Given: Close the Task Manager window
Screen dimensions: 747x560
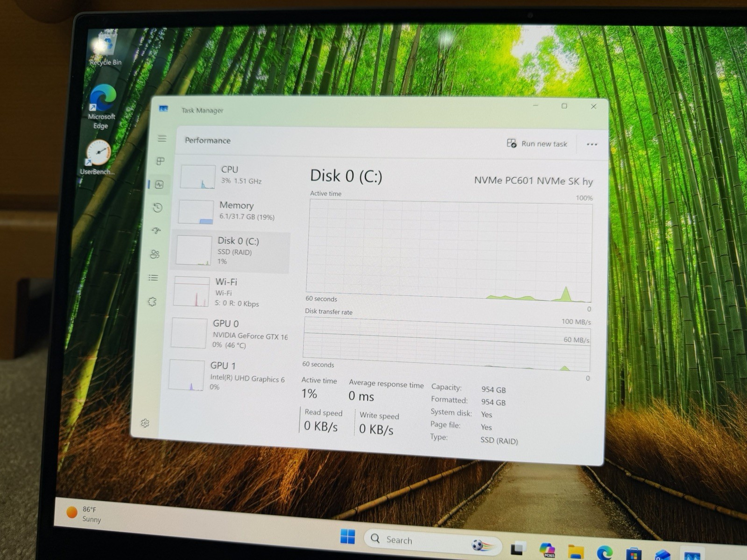Looking at the screenshot, I should (593, 106).
